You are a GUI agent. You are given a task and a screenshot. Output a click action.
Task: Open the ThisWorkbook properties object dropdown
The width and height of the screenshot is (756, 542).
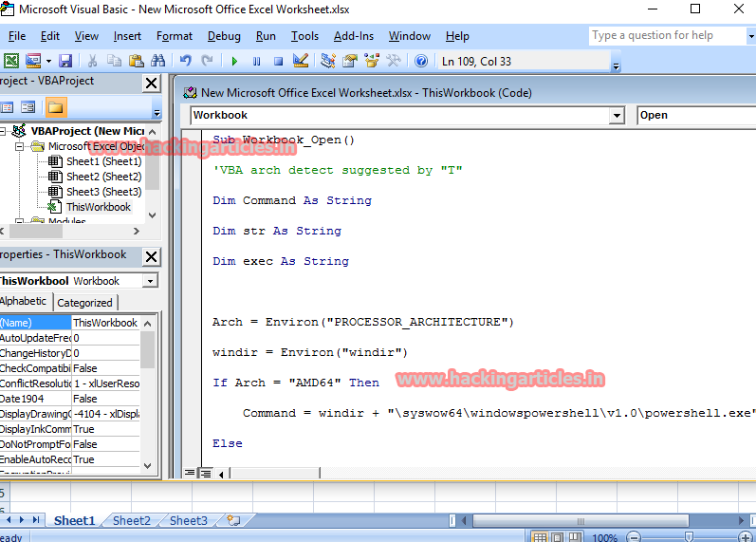tap(151, 281)
